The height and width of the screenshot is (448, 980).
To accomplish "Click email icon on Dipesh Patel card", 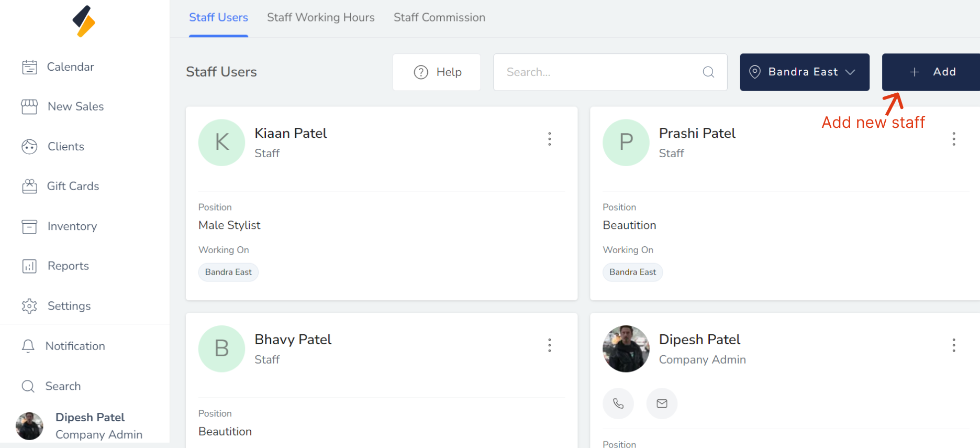I will [662, 403].
